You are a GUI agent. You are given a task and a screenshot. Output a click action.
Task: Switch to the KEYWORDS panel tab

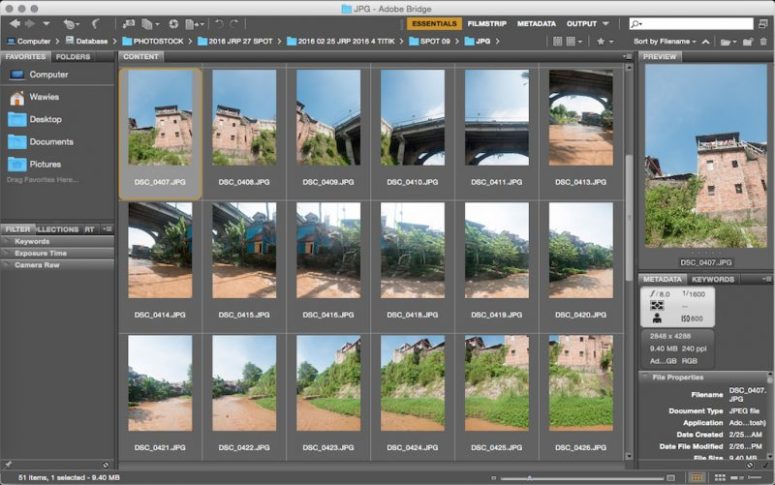713,279
